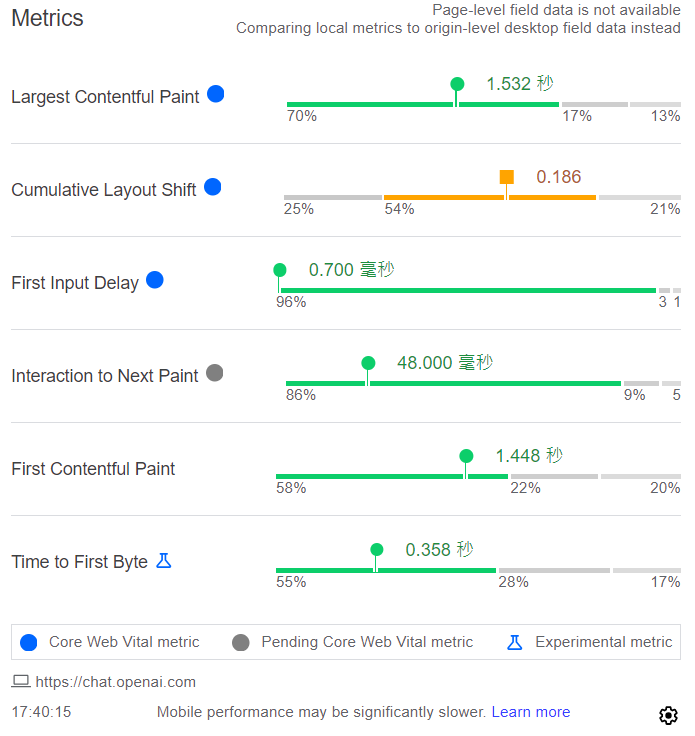Click the blue Core Web Vital legend dot
695x736 pixels.
point(29,642)
